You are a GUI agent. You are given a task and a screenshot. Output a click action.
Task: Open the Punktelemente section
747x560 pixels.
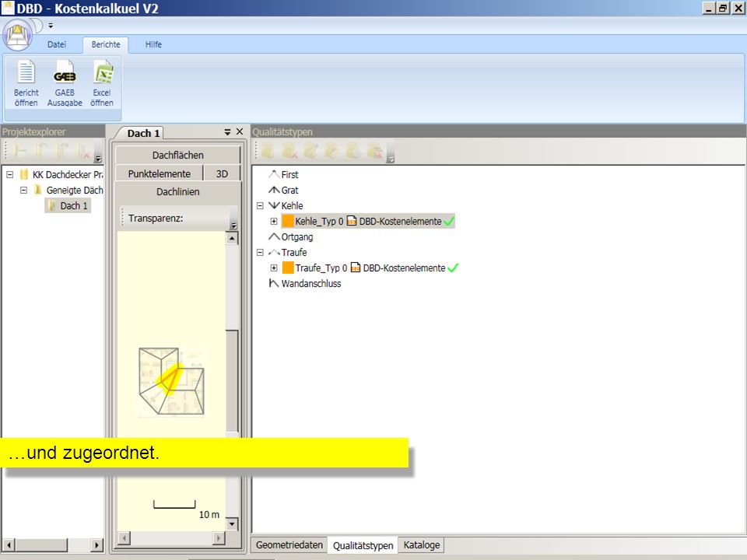pos(159,173)
